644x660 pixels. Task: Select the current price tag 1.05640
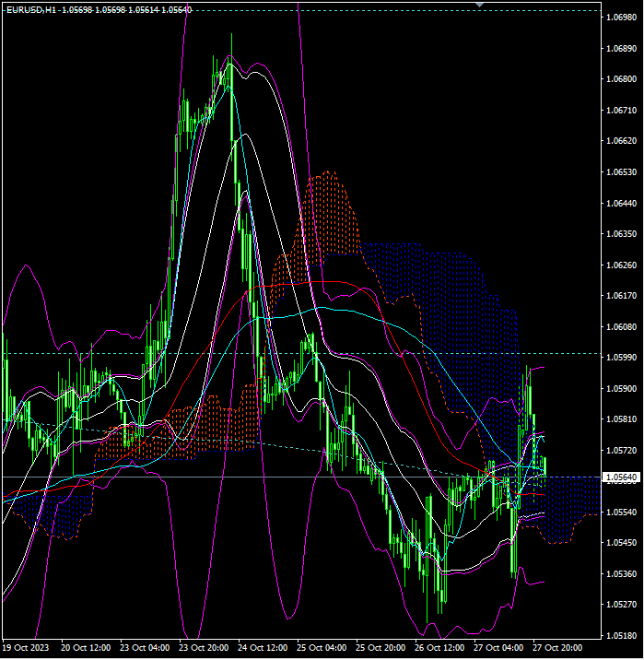[621, 477]
